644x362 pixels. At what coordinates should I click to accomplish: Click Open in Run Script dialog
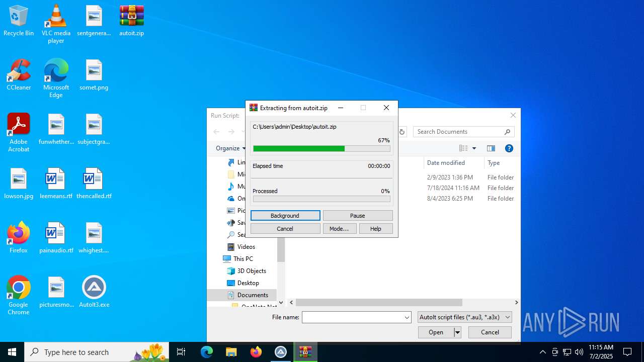(x=436, y=332)
